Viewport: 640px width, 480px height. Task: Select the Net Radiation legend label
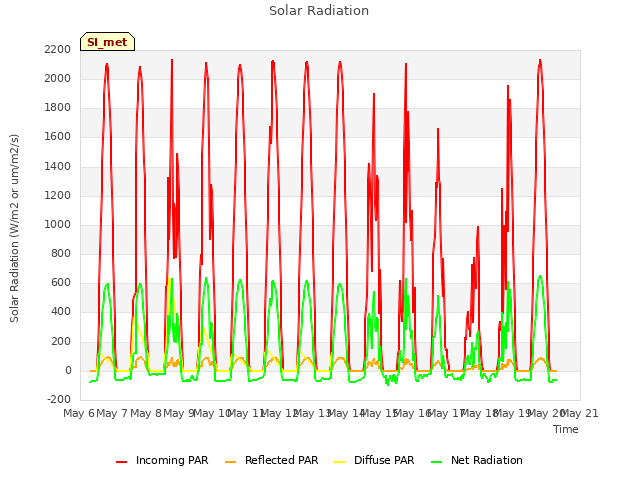pyautogui.click(x=487, y=460)
